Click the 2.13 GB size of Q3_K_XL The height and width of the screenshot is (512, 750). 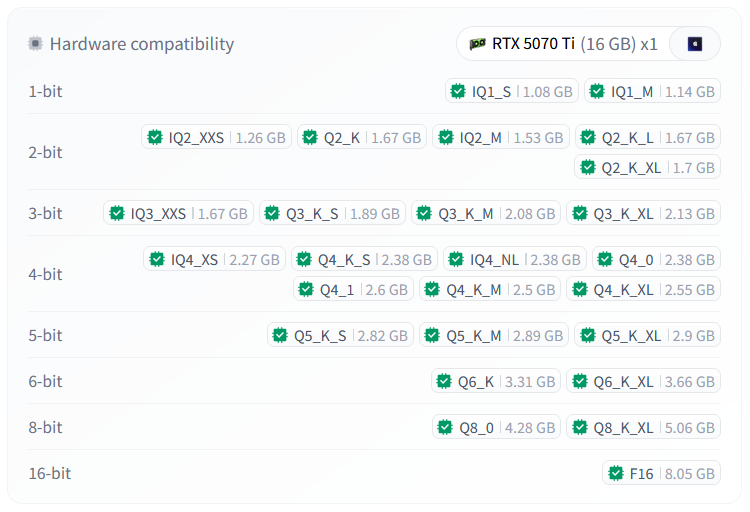pyautogui.click(x=690, y=214)
